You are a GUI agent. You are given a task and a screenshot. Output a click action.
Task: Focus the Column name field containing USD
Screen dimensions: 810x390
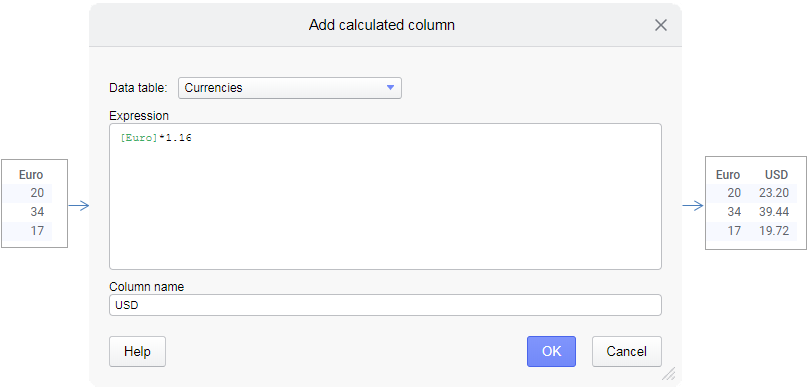click(x=385, y=305)
